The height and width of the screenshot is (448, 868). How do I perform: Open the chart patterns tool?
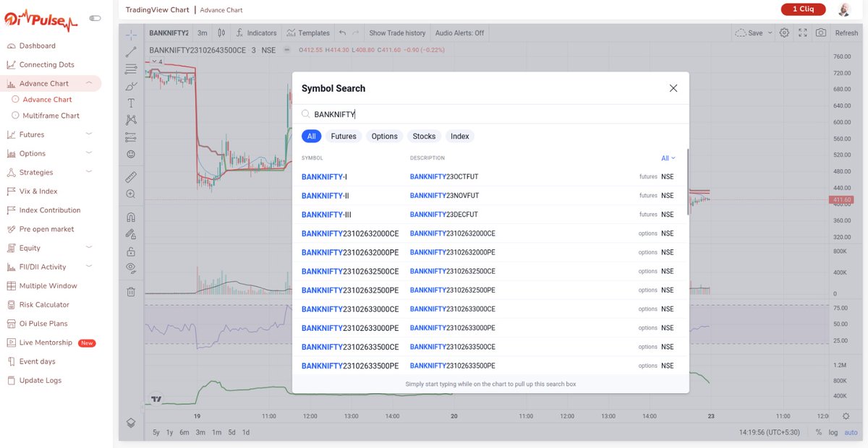coord(131,120)
